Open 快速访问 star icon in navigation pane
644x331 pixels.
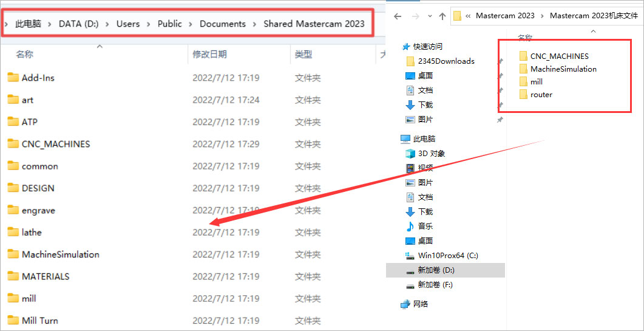[x=406, y=47]
